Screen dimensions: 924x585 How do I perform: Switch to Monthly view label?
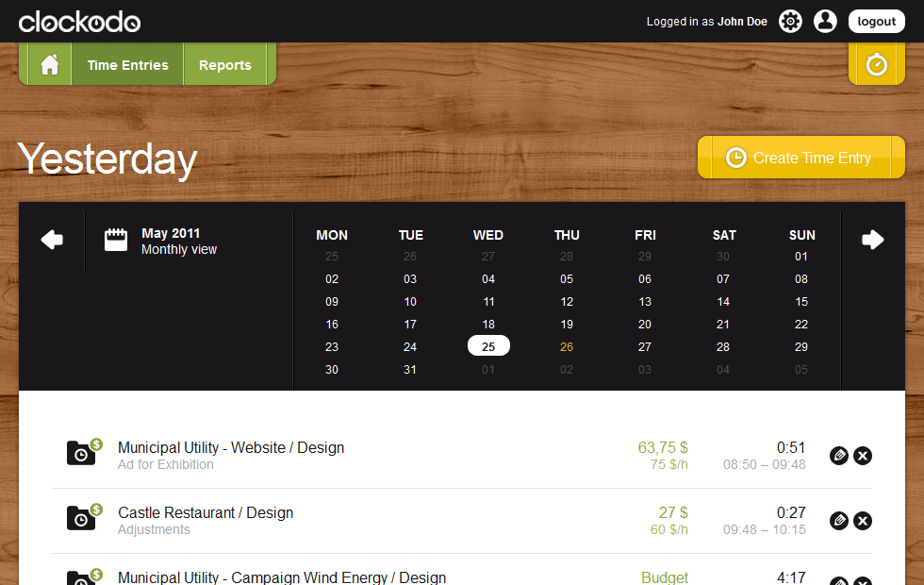pyautogui.click(x=179, y=249)
